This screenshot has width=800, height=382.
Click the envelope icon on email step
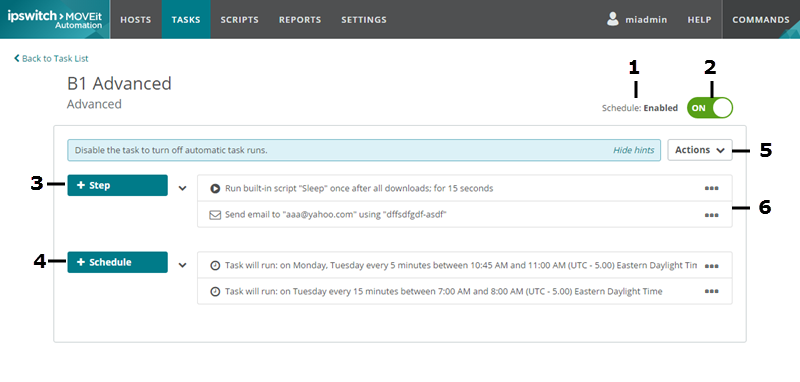[x=215, y=215]
